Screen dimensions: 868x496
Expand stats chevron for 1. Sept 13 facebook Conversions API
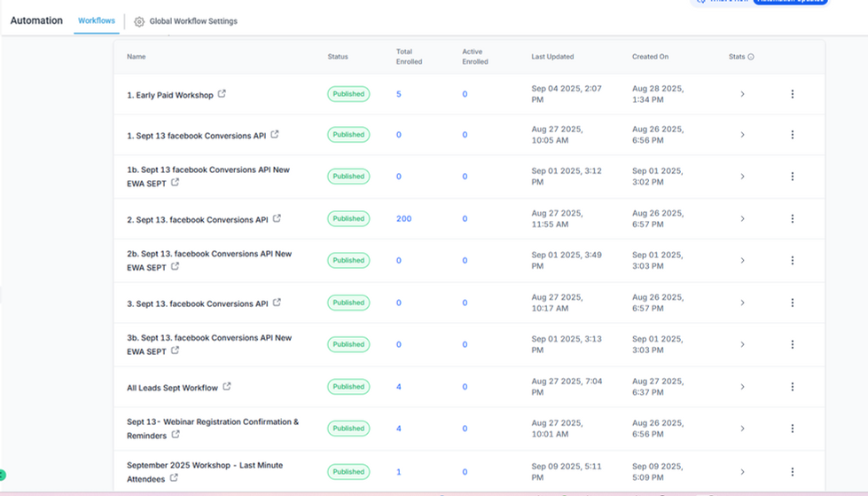click(x=742, y=135)
